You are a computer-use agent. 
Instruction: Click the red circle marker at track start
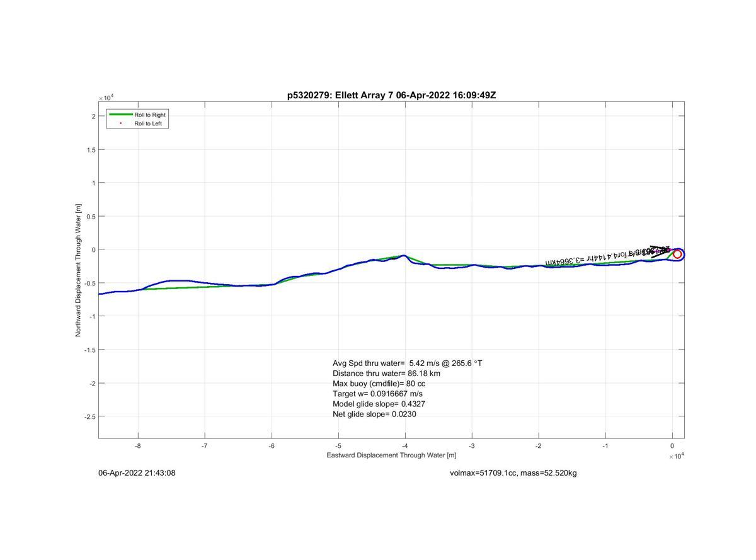677,254
